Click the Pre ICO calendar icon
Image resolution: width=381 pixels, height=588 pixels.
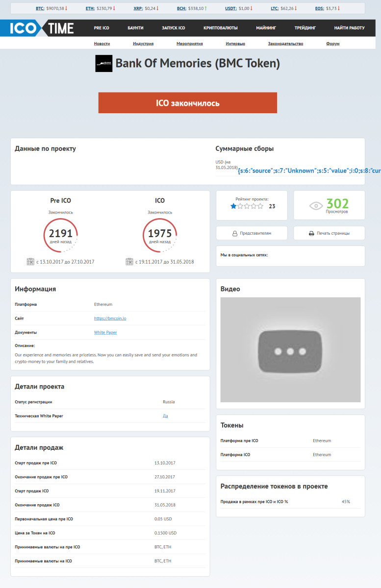(30, 262)
